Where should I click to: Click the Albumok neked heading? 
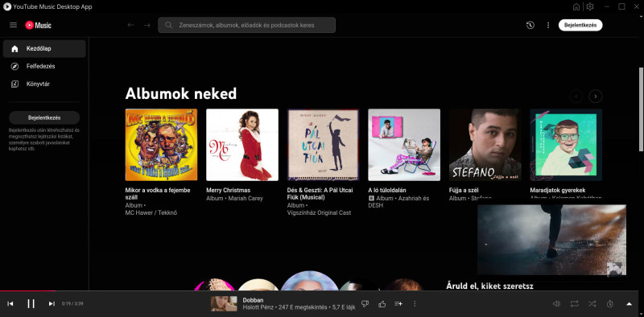pyautogui.click(x=180, y=93)
